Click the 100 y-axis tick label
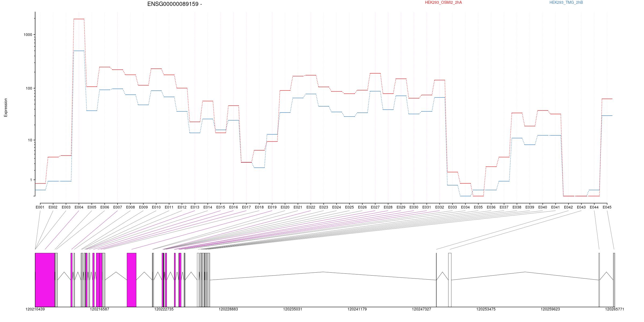The image size is (644, 322). [29, 88]
